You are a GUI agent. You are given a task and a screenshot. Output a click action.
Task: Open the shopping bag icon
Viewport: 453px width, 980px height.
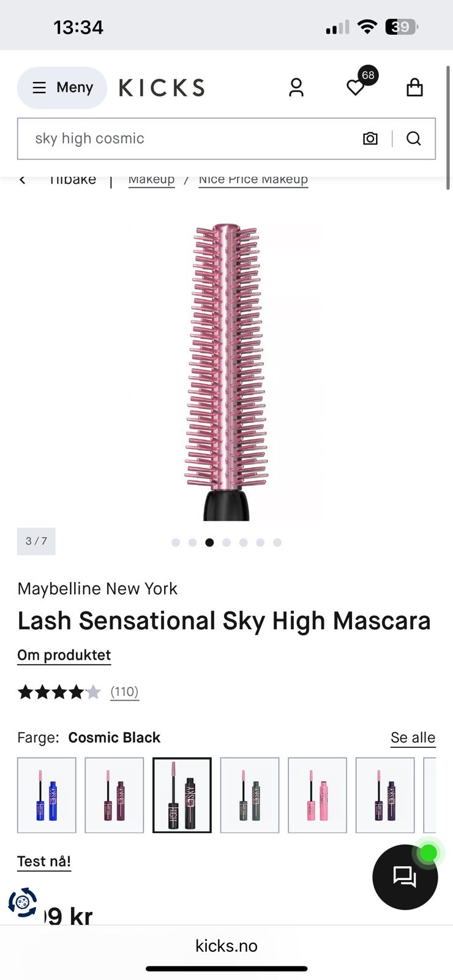tap(414, 88)
